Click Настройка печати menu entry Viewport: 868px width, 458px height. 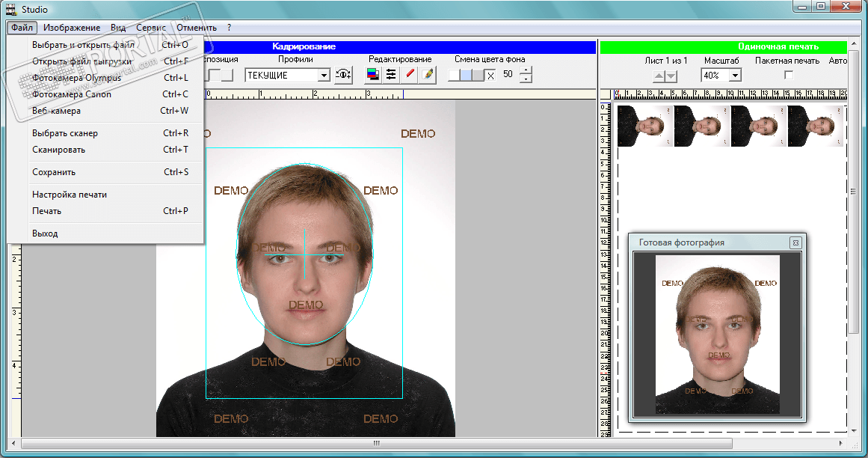70,195
